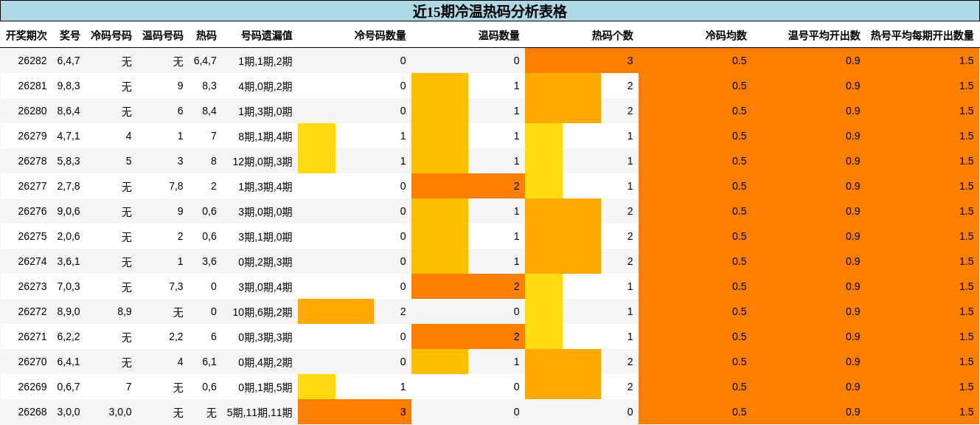
Task: Click the omission value 3期,0期,0期
Action: point(265,212)
